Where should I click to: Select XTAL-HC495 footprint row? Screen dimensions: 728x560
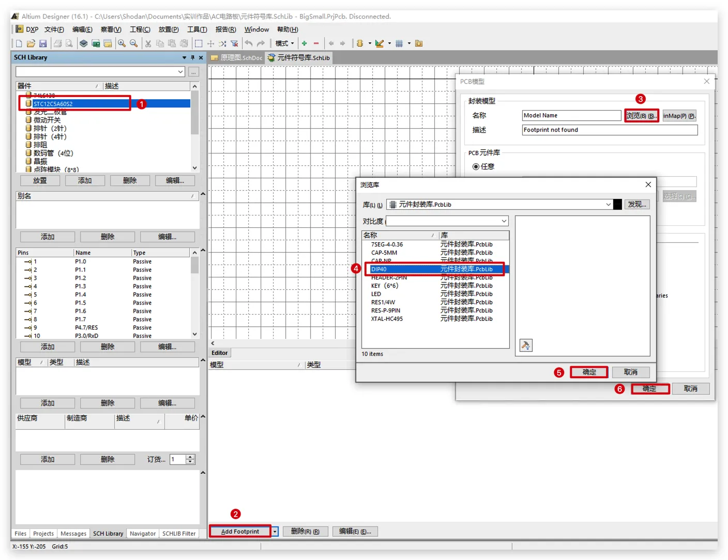(436, 319)
